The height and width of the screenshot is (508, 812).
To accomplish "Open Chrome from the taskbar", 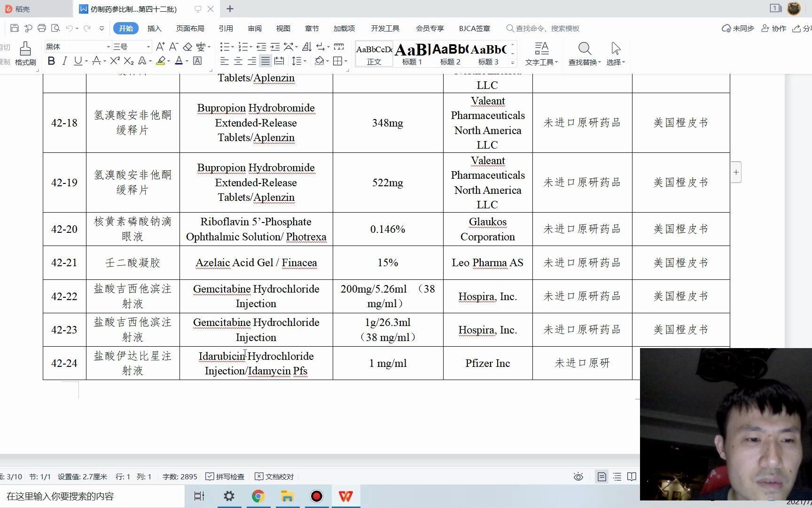I will (x=258, y=496).
